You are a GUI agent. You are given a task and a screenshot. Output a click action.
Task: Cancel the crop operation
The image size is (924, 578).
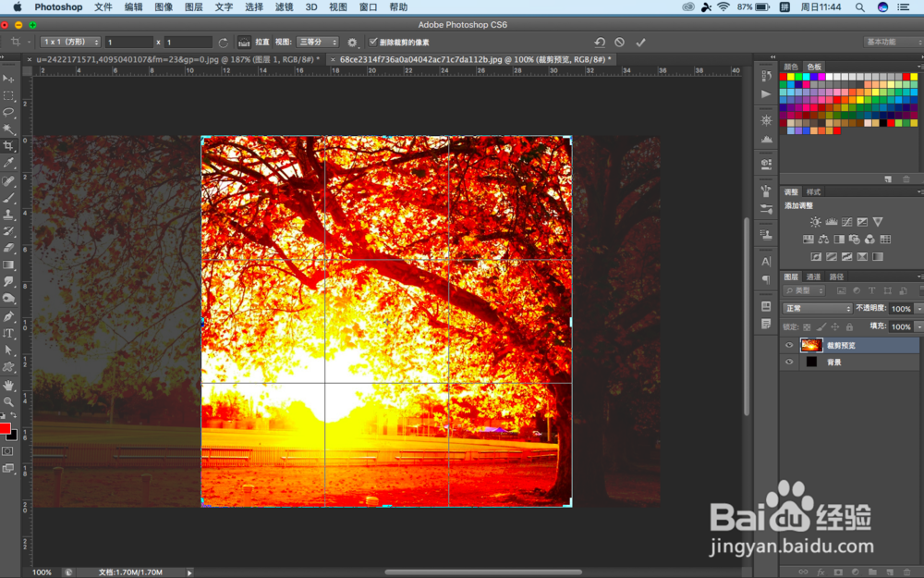[619, 42]
